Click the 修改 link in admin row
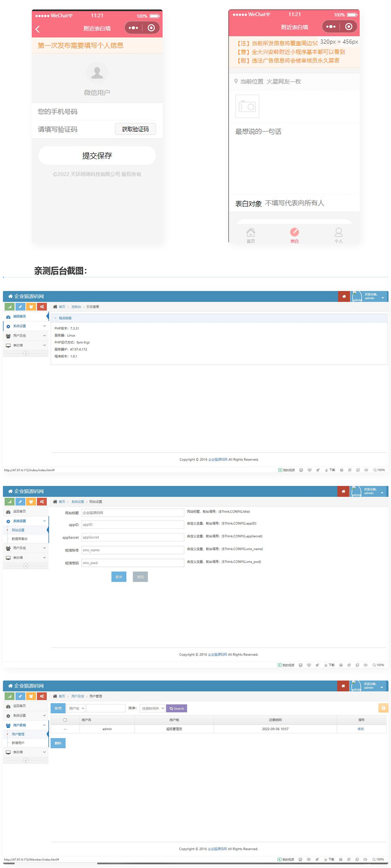Image resolution: width=391 pixels, height=868 pixels. pos(361,729)
